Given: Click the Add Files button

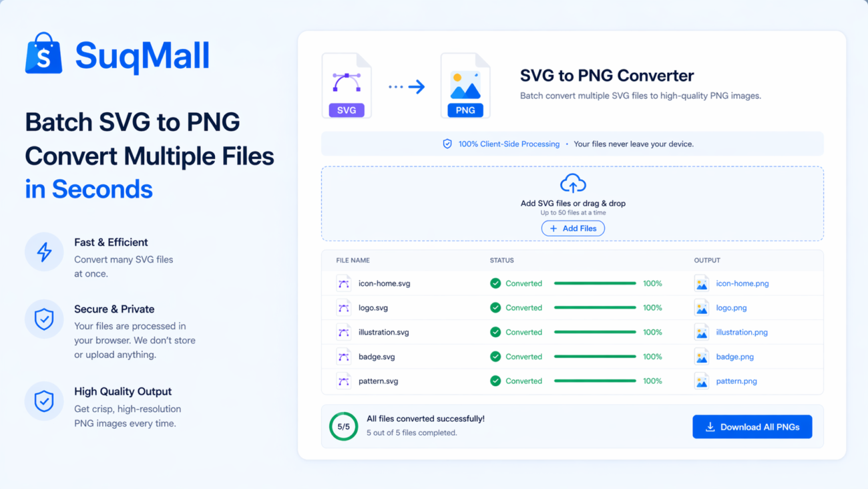Looking at the screenshot, I should point(572,228).
